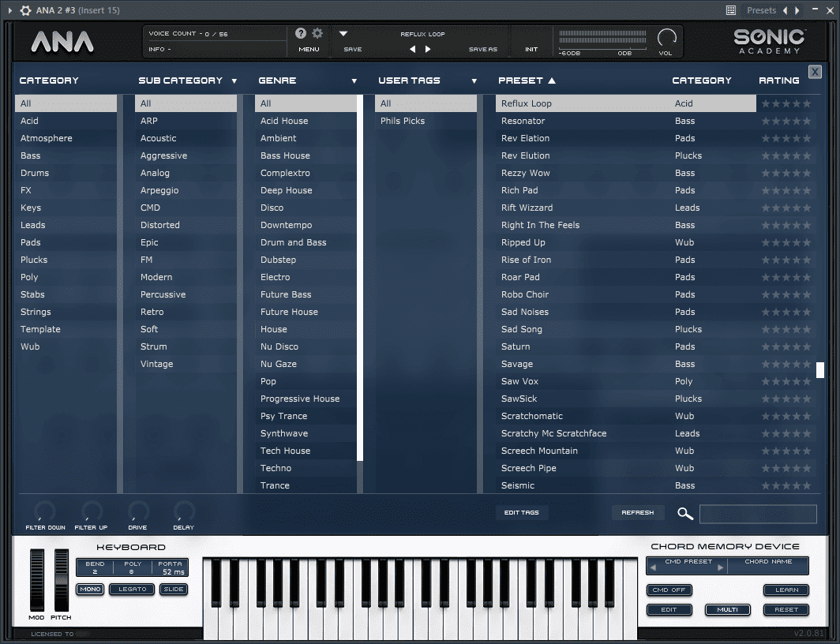Go to next preset with right arrow
This screenshot has width=840, height=644.
pos(428,49)
